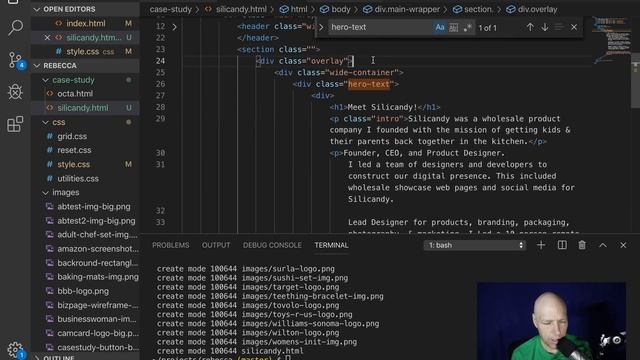The width and height of the screenshot is (640, 360).
Task: Create a new terminal with plus icon
Action: [541, 245]
